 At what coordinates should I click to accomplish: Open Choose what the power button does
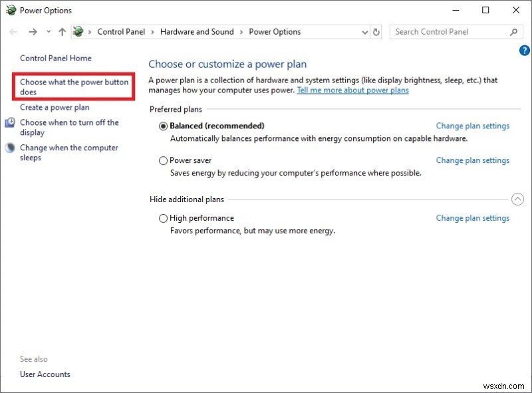tap(74, 87)
